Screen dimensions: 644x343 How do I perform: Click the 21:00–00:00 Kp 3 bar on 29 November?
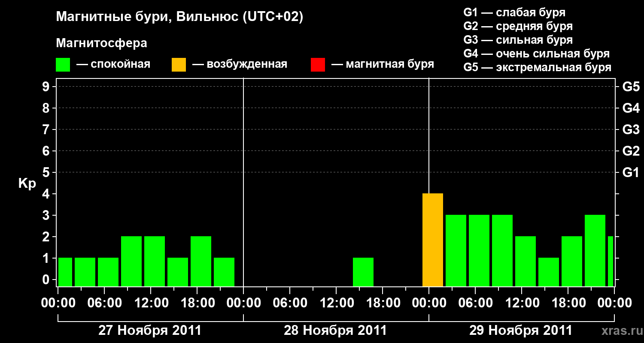[595, 251]
